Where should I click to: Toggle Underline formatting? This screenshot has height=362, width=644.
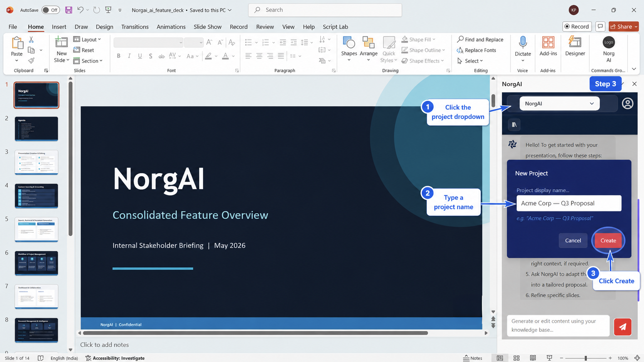(x=140, y=56)
